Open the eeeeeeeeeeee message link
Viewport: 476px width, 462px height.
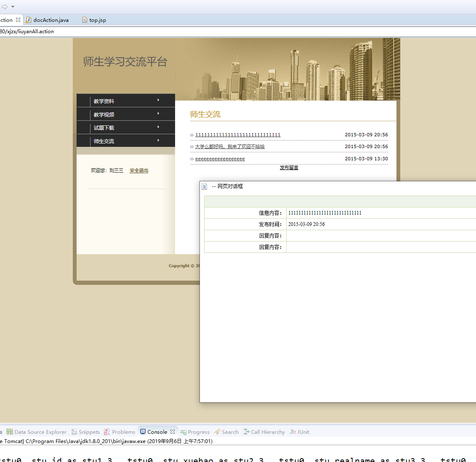(220, 159)
